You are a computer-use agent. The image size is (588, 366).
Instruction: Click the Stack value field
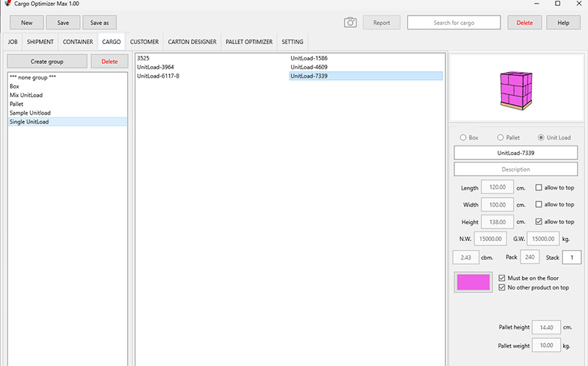572,257
